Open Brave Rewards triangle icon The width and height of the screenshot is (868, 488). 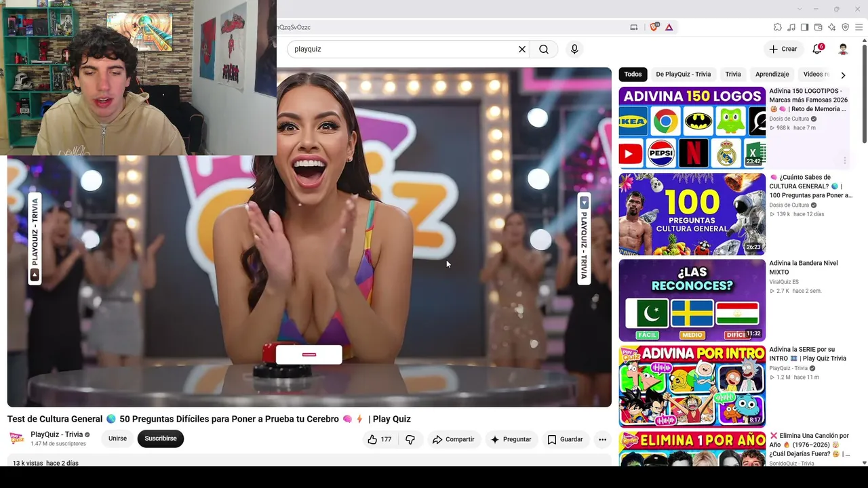click(x=669, y=27)
